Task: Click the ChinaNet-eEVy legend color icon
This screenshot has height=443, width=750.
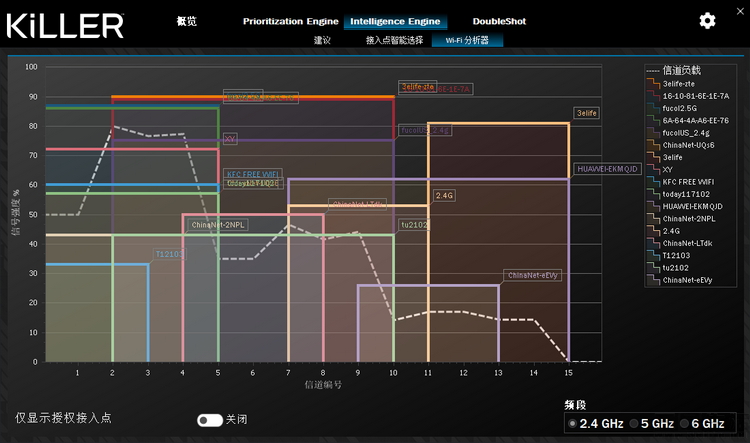Action: pyautogui.click(x=652, y=280)
